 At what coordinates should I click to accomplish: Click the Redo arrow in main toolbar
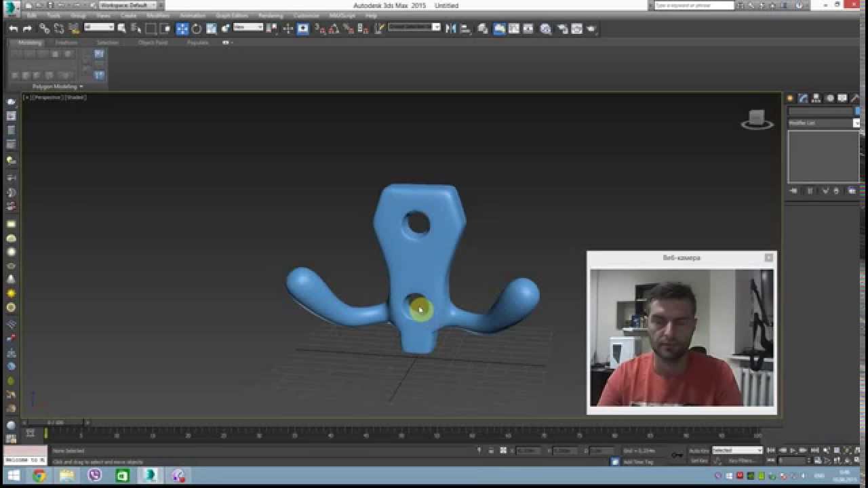coord(27,28)
